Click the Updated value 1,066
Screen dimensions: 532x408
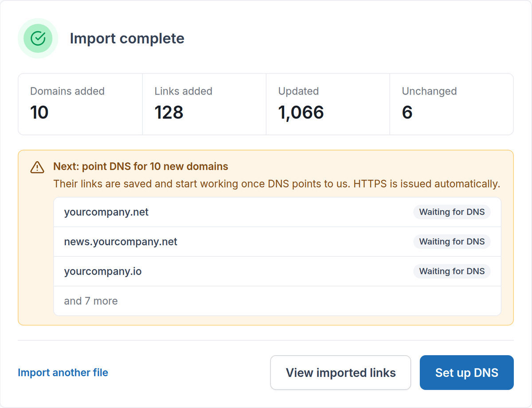click(x=301, y=113)
